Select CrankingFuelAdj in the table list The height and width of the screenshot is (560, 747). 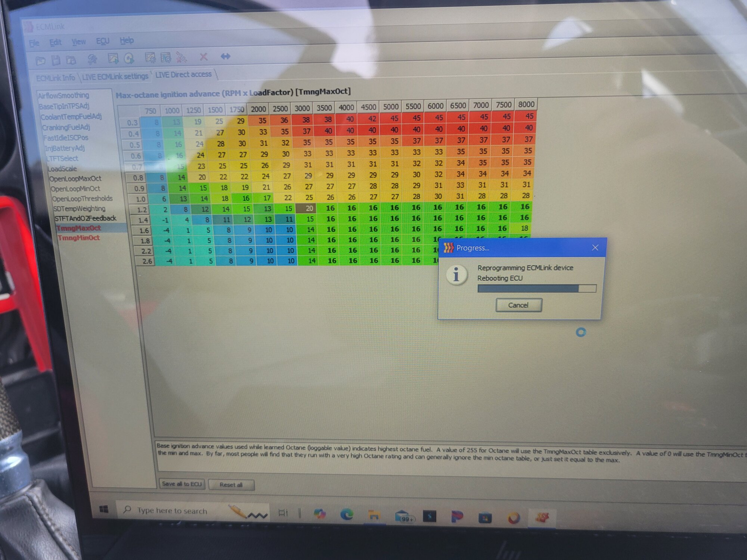[x=66, y=128]
